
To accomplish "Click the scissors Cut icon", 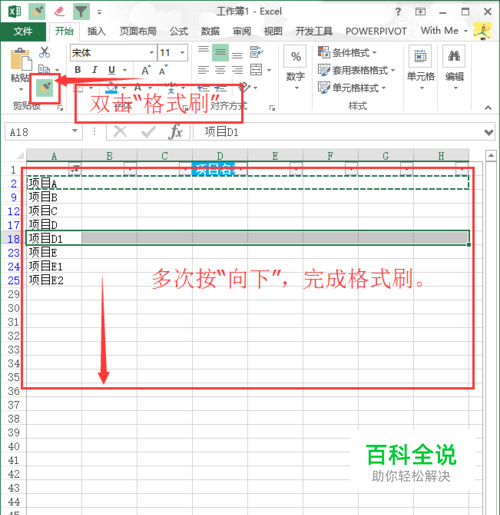I will (x=44, y=52).
